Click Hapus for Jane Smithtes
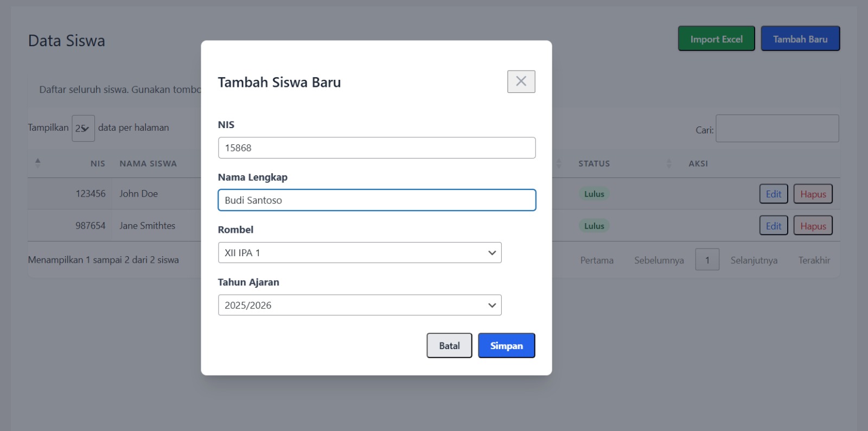The image size is (868, 431). point(813,226)
